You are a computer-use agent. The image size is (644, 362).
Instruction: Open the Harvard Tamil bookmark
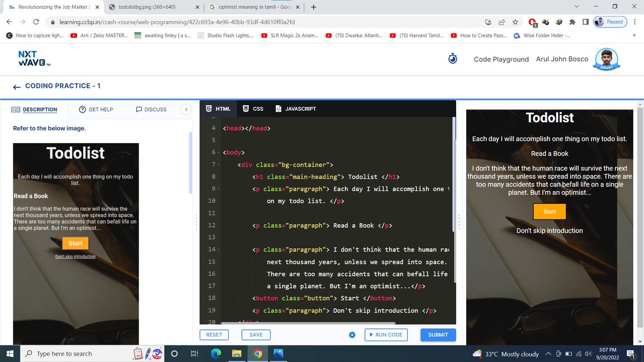pos(418,35)
